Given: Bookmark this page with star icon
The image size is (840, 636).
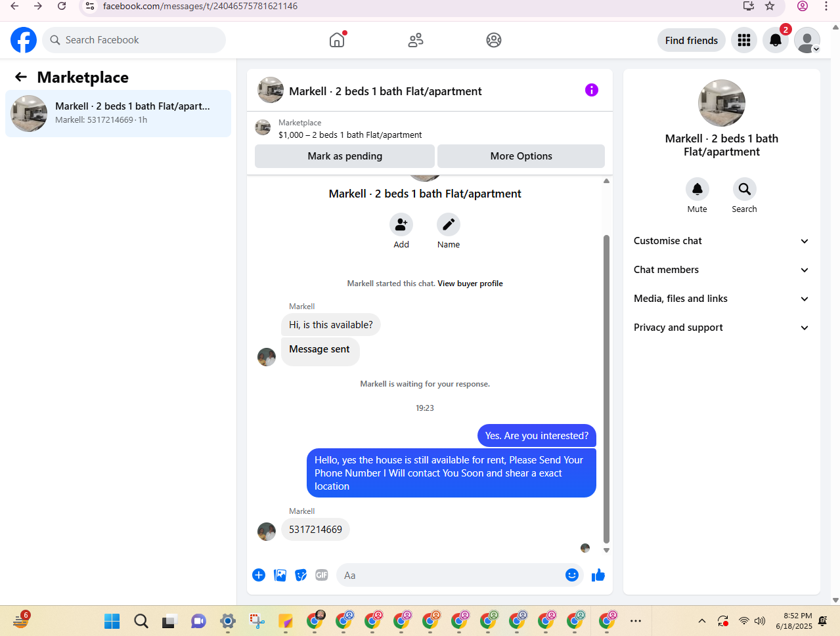Looking at the screenshot, I should [770, 6].
